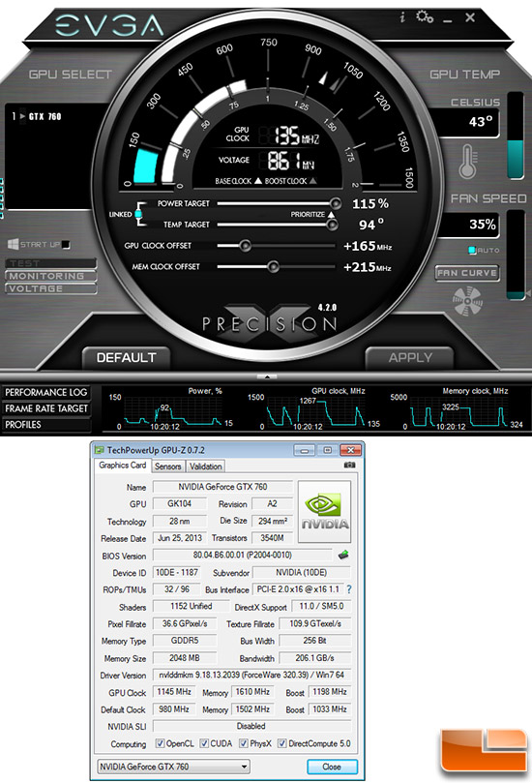Viewport: 532px width, 783px height.
Task: Collapse the monitoring panel arrow handle
Action: coord(267,377)
